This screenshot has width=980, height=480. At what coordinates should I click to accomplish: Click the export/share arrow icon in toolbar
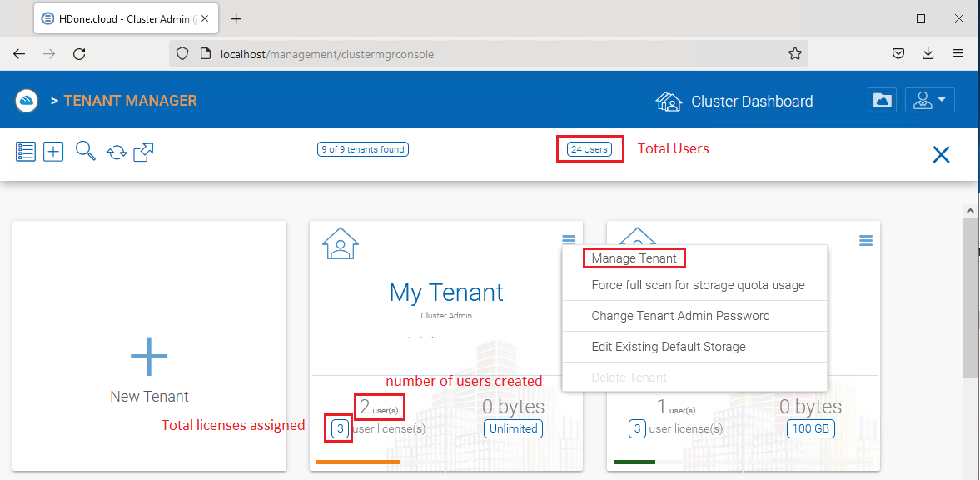[x=142, y=151]
